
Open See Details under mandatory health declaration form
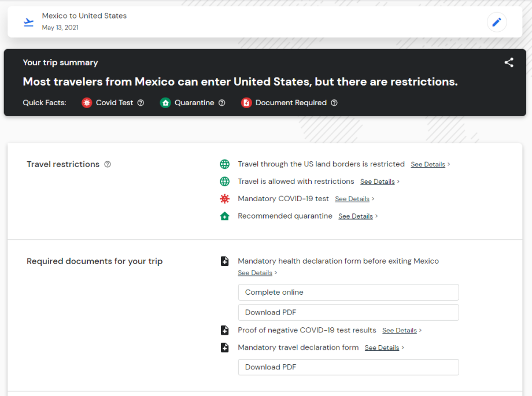pyautogui.click(x=255, y=273)
